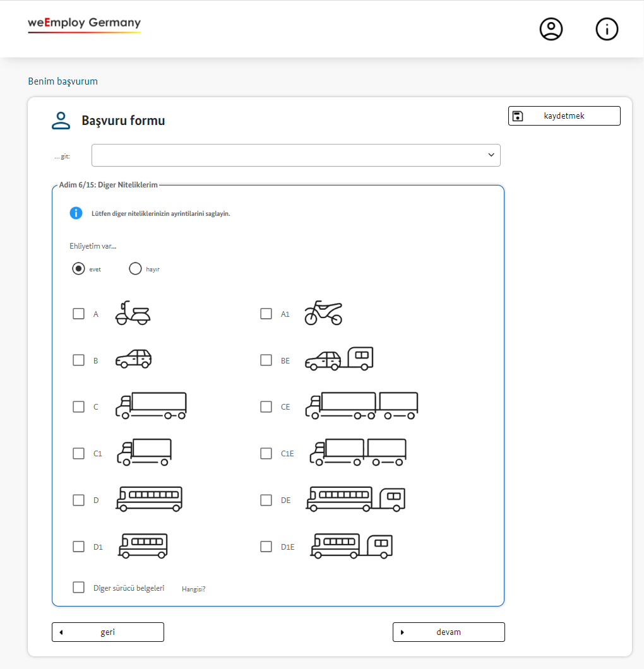The height and width of the screenshot is (669, 644).
Task: Enable the D1 license checkbox
Action: point(78,547)
